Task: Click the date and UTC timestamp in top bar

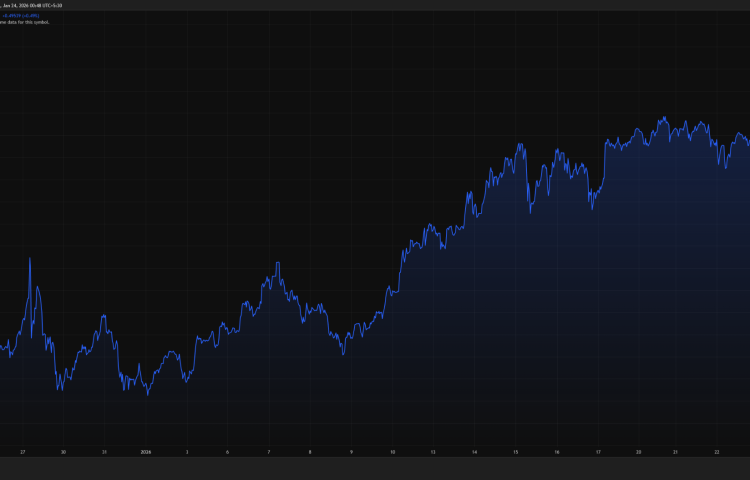Action: [32, 5]
